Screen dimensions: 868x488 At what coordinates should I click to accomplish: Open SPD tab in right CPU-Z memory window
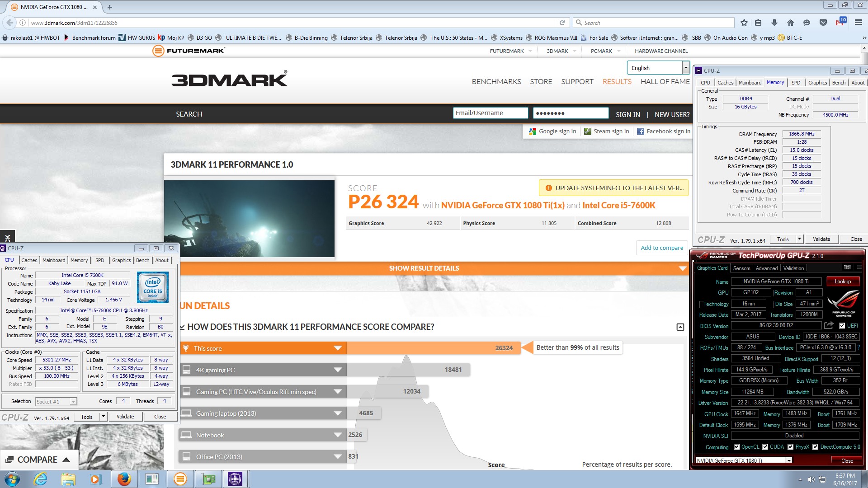point(796,83)
